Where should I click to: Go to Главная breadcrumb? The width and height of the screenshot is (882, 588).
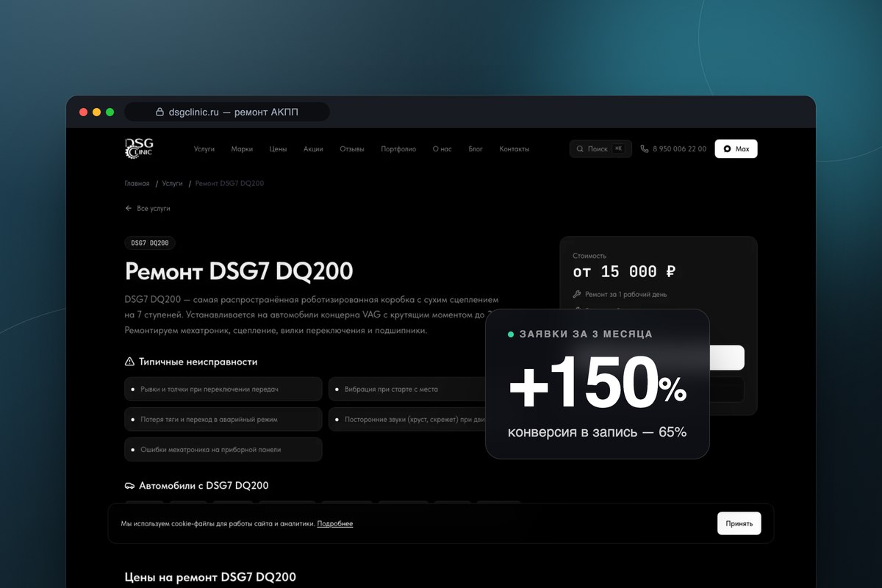click(137, 183)
